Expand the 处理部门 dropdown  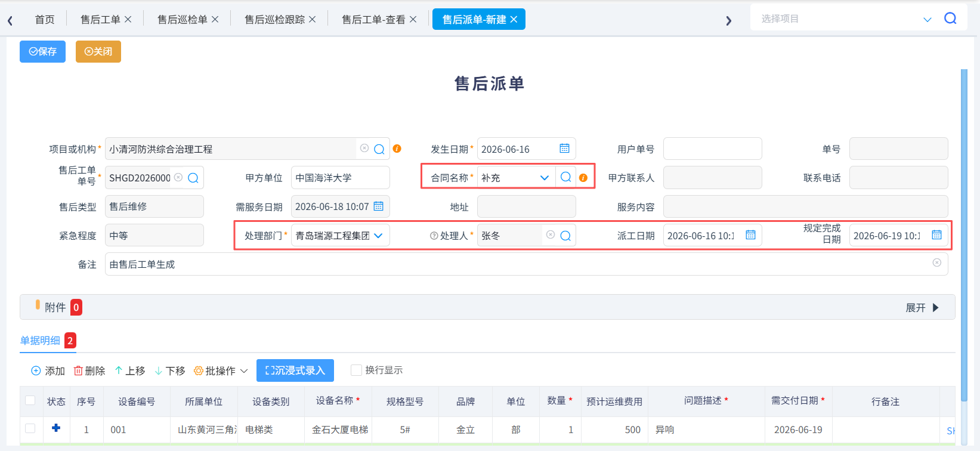pos(378,236)
